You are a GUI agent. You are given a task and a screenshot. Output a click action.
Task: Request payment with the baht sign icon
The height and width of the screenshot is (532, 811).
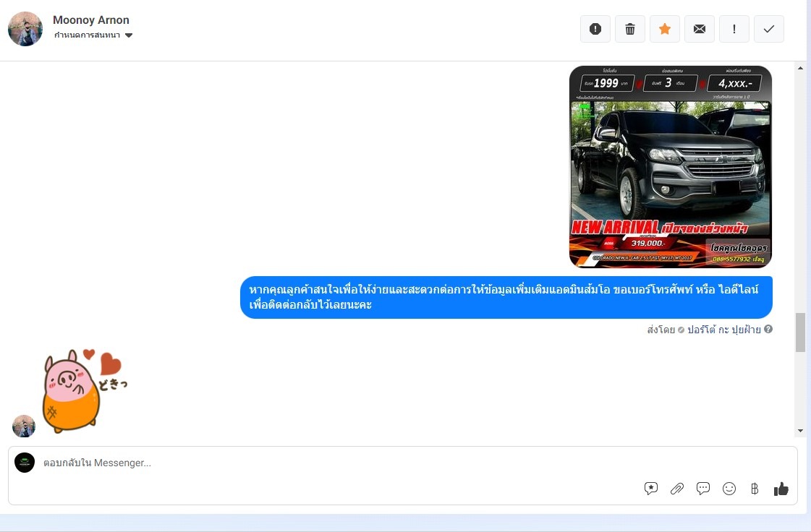[755, 489]
